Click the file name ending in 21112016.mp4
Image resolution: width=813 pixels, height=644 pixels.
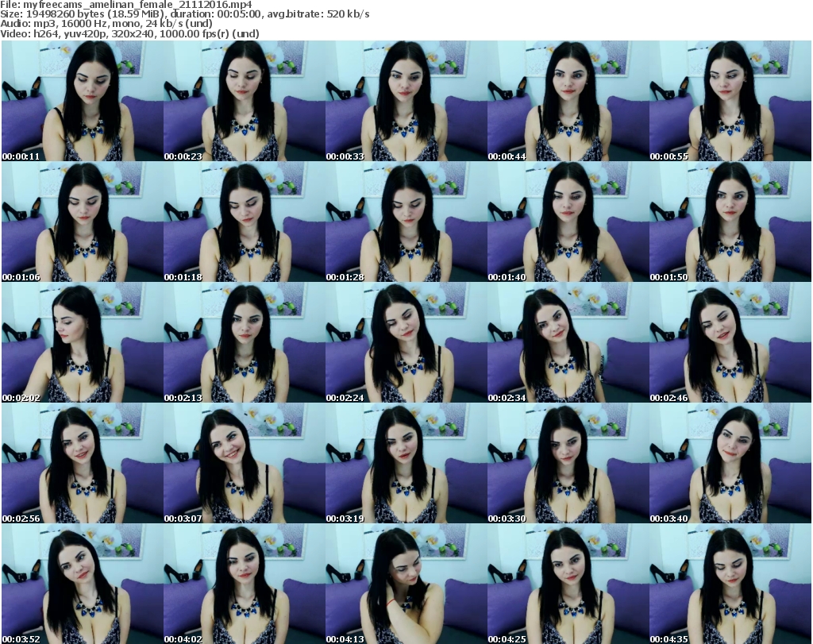click(137, 5)
